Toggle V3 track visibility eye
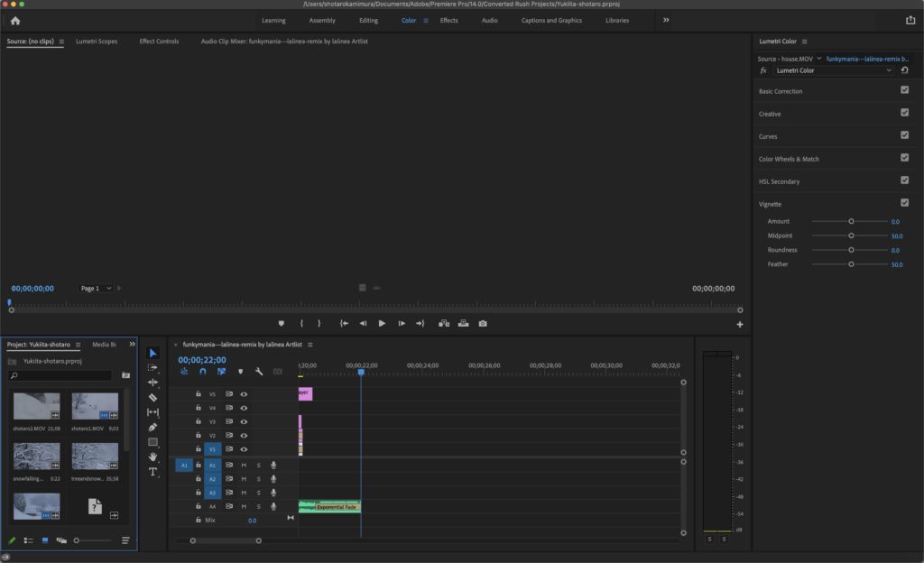 click(244, 421)
